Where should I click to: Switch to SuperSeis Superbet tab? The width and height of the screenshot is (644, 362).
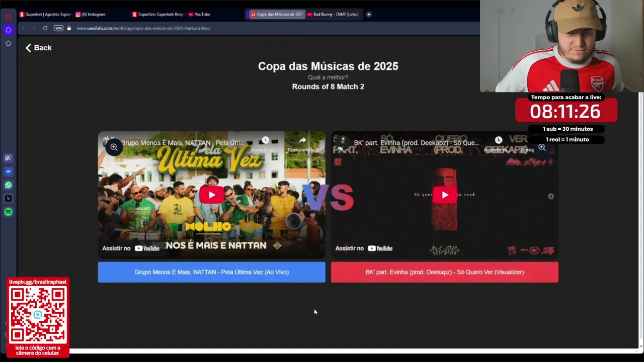coord(158,14)
